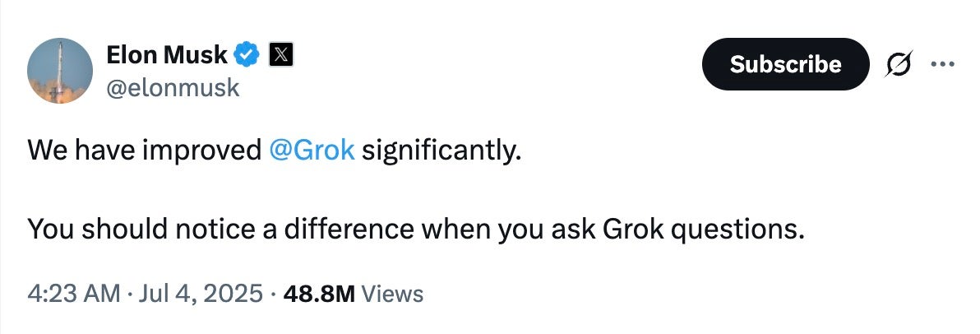The image size is (980, 334).
Task: Click the blue verified checkmark badge
Action: [x=247, y=55]
